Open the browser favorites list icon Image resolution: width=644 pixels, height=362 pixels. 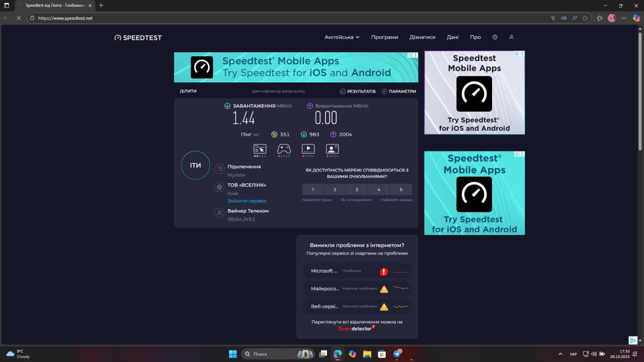click(600, 18)
